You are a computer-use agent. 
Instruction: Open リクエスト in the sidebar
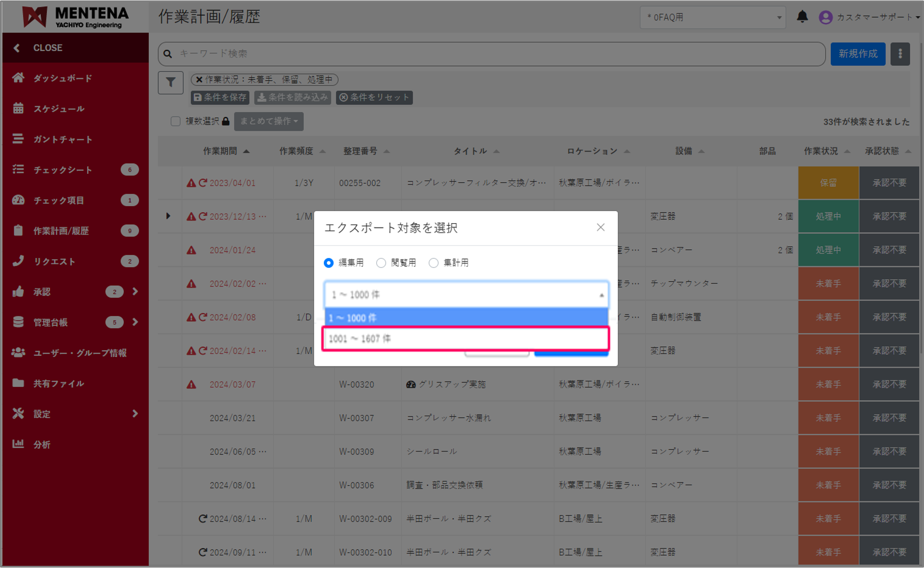[x=55, y=261]
